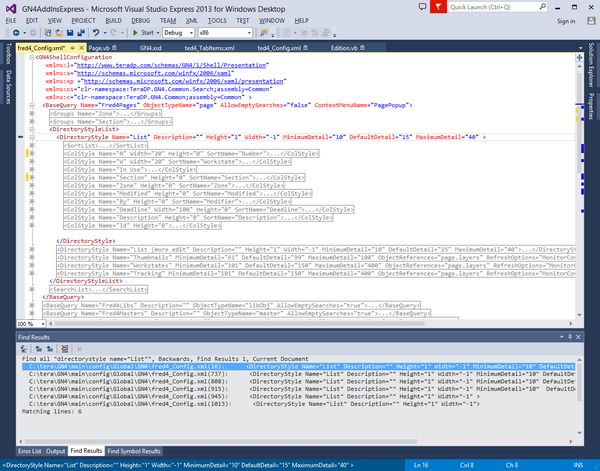Click the Save toolbar icon
The width and height of the screenshot is (600, 471).
(70, 33)
